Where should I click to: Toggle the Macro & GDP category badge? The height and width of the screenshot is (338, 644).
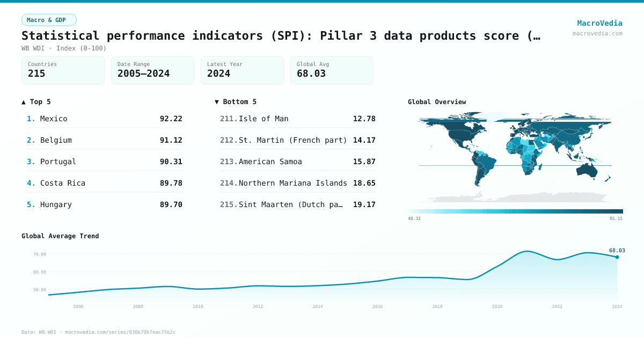point(49,19)
